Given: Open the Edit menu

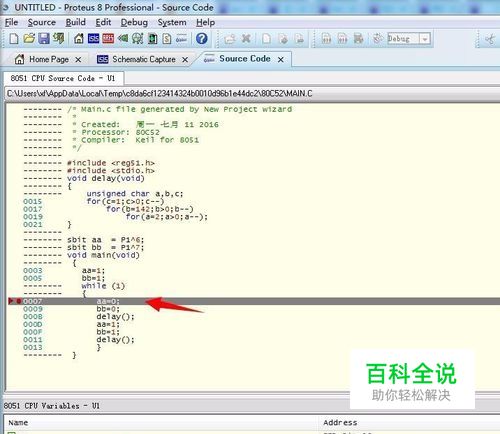Looking at the screenshot, I should (x=103, y=22).
